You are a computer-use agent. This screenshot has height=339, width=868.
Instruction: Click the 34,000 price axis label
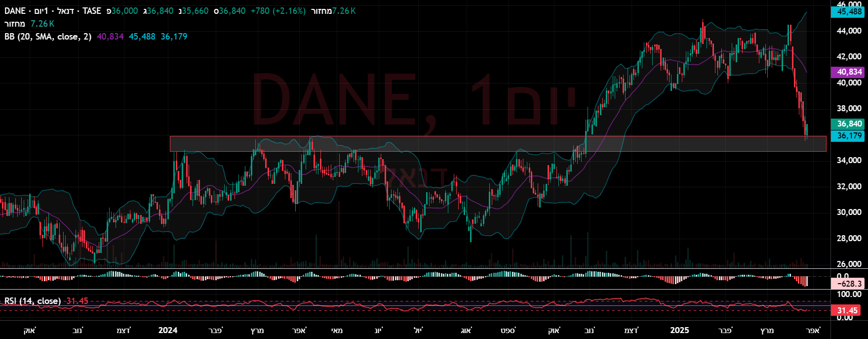click(849, 161)
